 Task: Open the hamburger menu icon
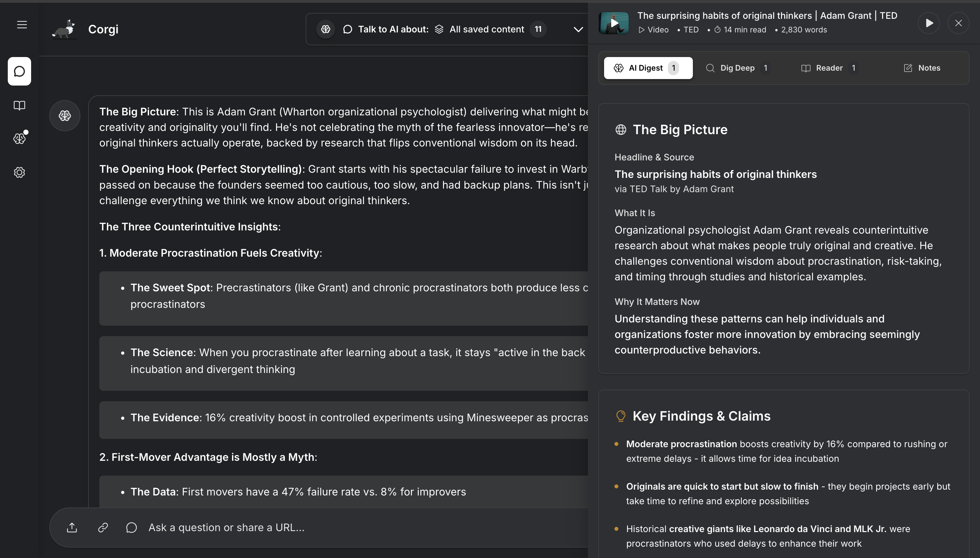22,25
